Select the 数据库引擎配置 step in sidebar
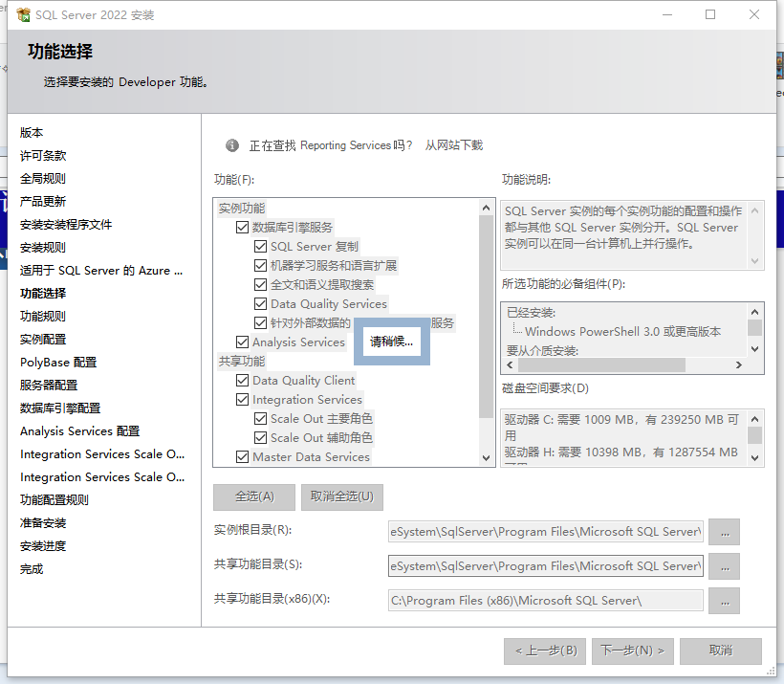The width and height of the screenshot is (784, 684). click(x=60, y=408)
